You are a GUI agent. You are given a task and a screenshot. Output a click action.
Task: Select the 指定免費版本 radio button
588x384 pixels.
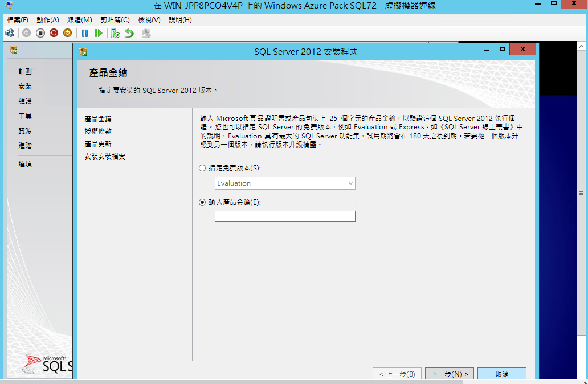202,168
